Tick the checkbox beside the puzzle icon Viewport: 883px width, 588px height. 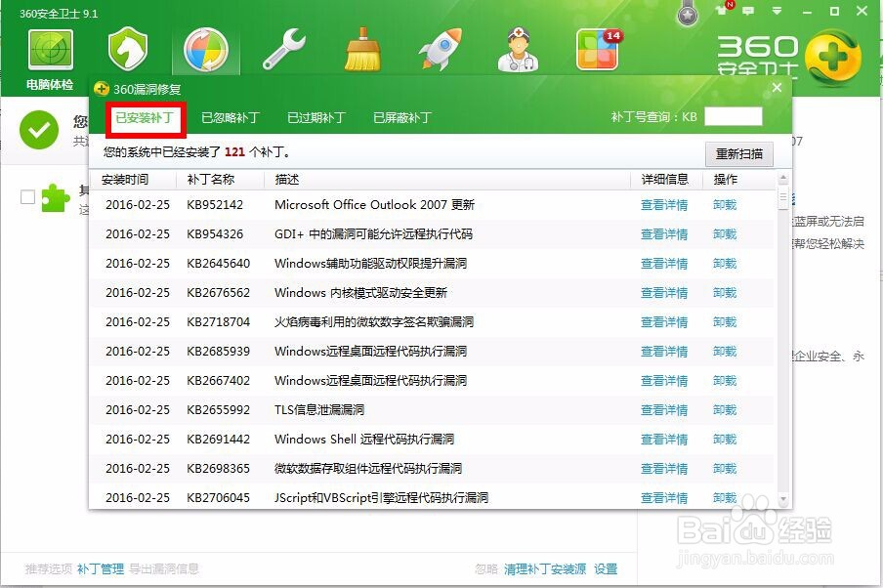click(27, 197)
